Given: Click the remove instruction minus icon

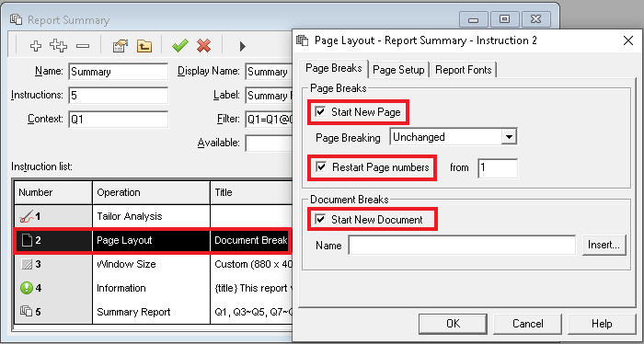Looking at the screenshot, I should pos(83,46).
